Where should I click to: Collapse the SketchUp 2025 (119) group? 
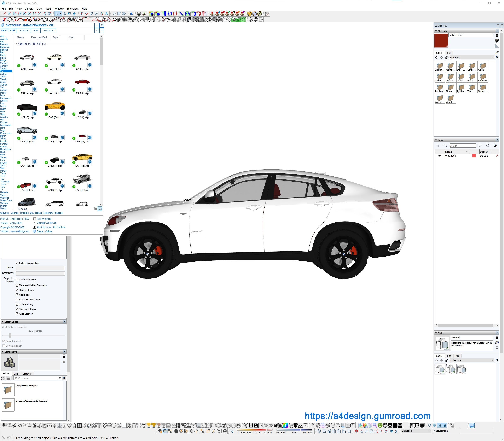point(16,44)
